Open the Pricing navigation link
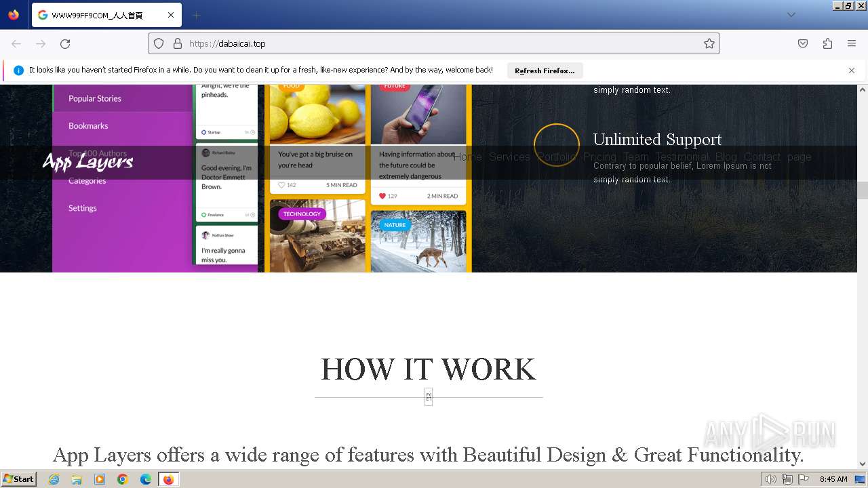 pyautogui.click(x=599, y=157)
